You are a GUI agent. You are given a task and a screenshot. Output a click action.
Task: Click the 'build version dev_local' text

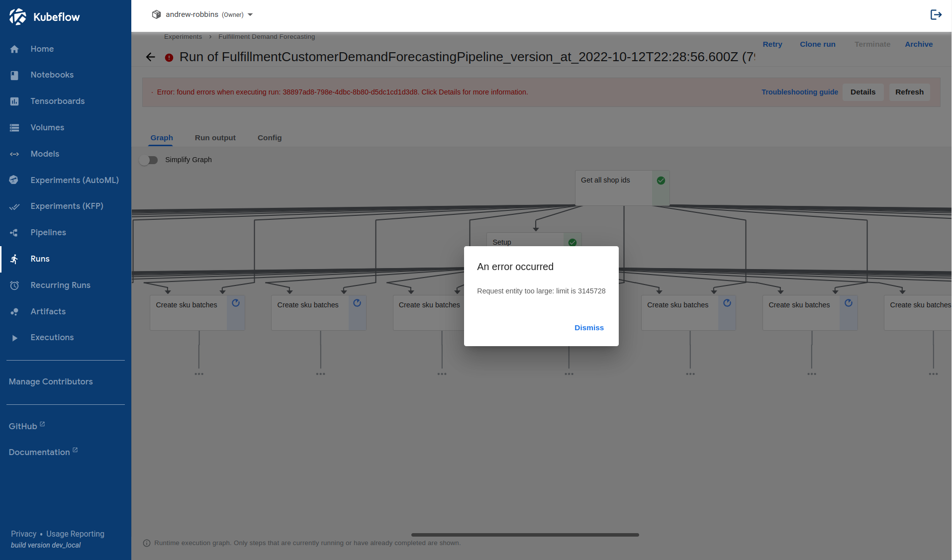pos(46,546)
